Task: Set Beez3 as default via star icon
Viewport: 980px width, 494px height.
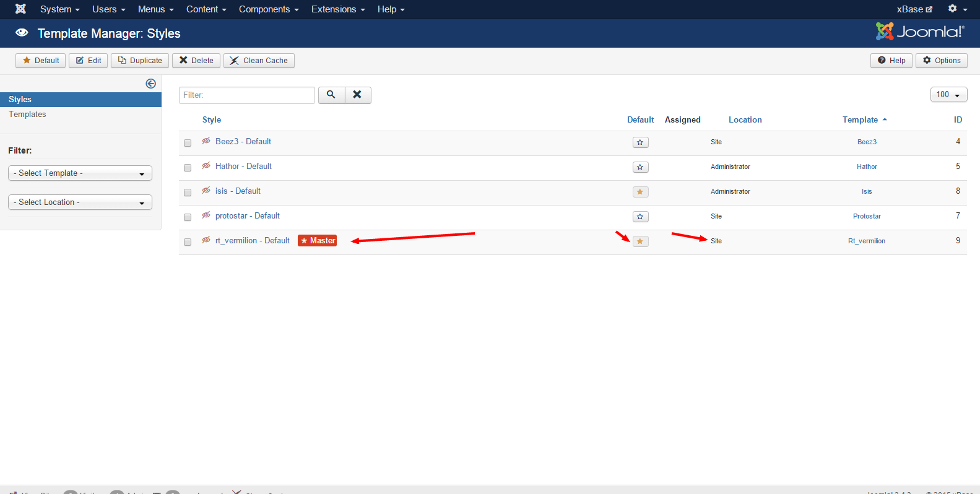Action: point(640,142)
